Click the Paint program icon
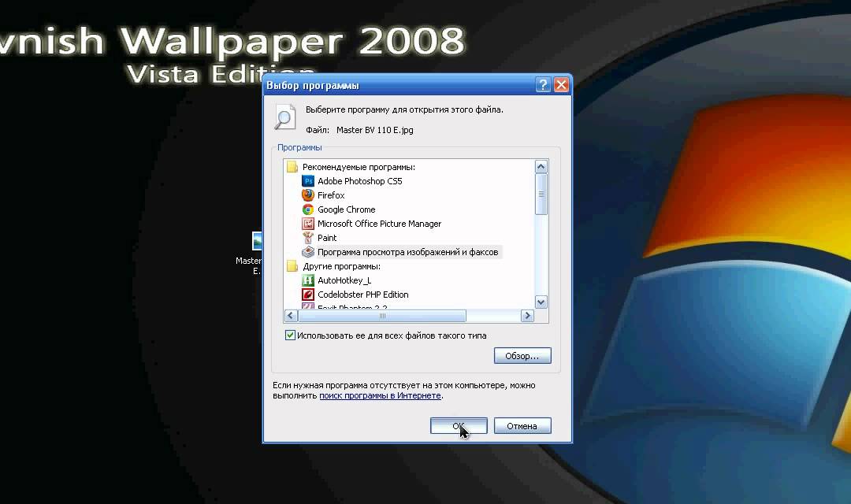Image resolution: width=851 pixels, height=504 pixels. (308, 238)
